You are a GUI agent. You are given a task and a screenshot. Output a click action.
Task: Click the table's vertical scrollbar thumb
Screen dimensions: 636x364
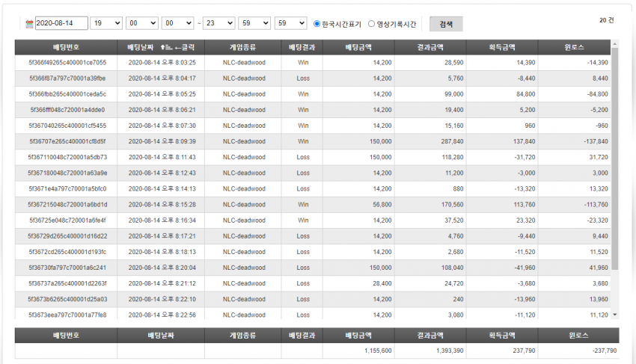coord(614,158)
